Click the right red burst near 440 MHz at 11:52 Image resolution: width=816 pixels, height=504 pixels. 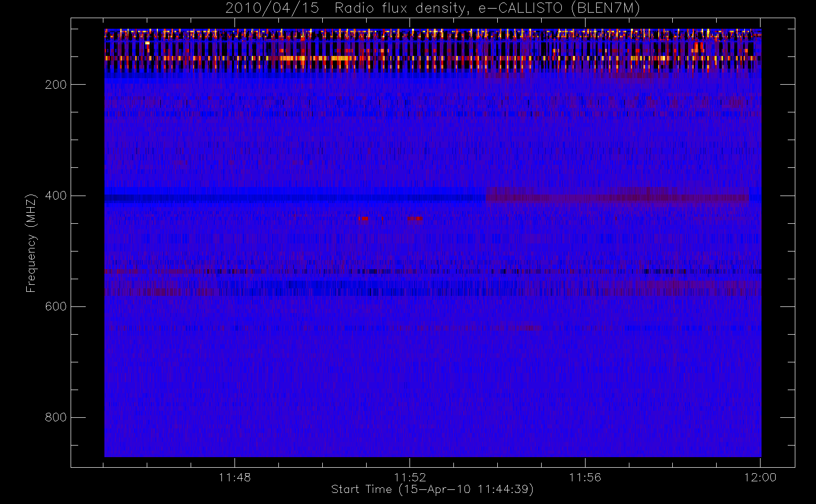tap(415, 219)
